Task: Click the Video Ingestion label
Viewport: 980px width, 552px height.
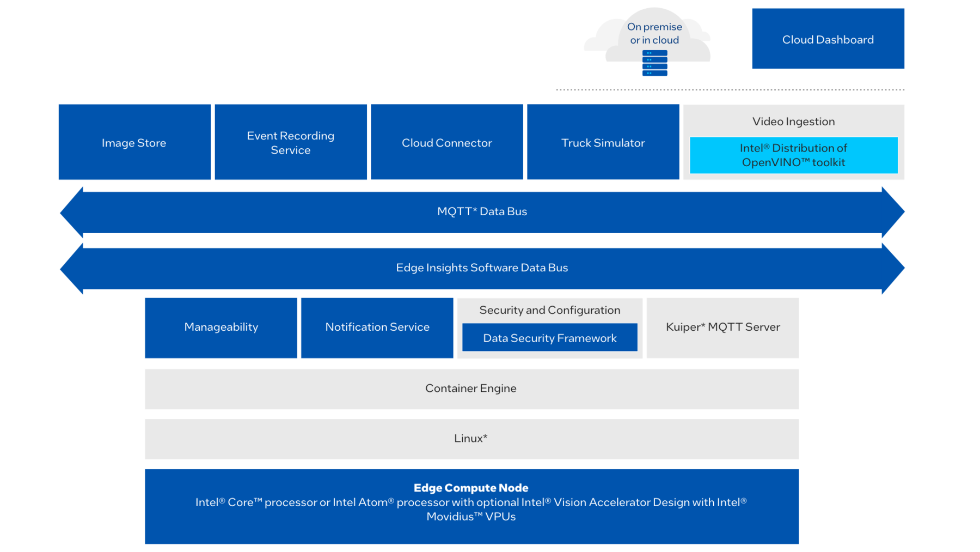Action: [793, 122]
